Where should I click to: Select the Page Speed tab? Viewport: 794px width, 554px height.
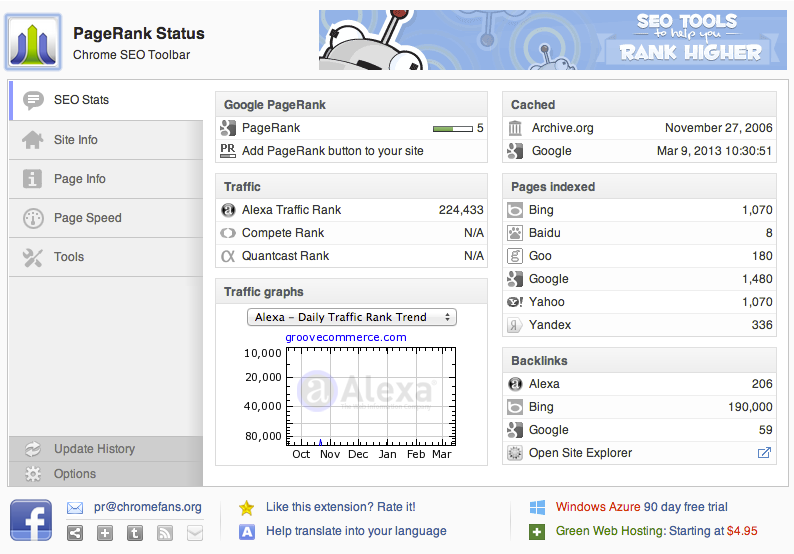point(106,218)
